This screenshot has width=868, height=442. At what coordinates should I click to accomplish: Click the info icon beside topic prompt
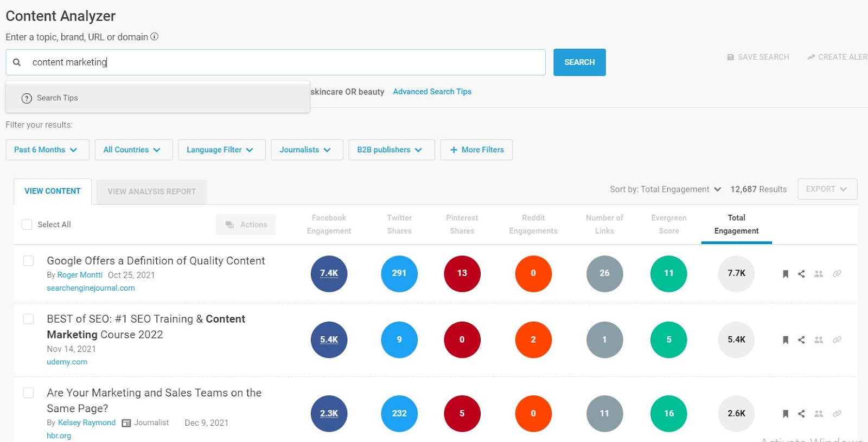(x=155, y=37)
